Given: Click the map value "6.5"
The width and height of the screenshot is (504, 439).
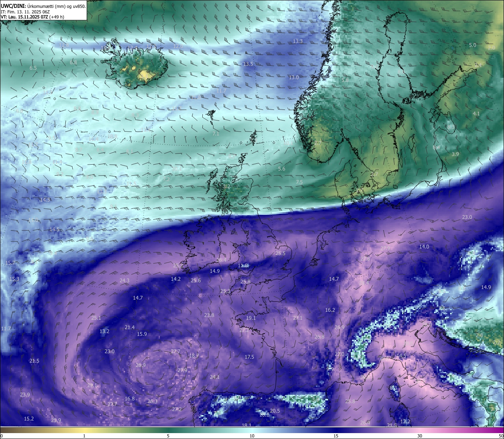Looking at the screenshot, I should pyautogui.click(x=33, y=68).
